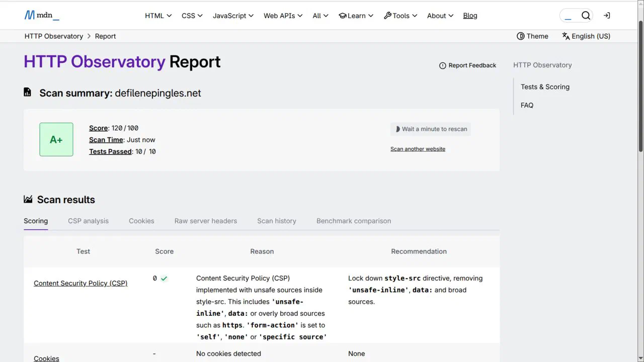This screenshot has width=644, height=362.
Task: Open the Blog link
Action: click(470, 16)
